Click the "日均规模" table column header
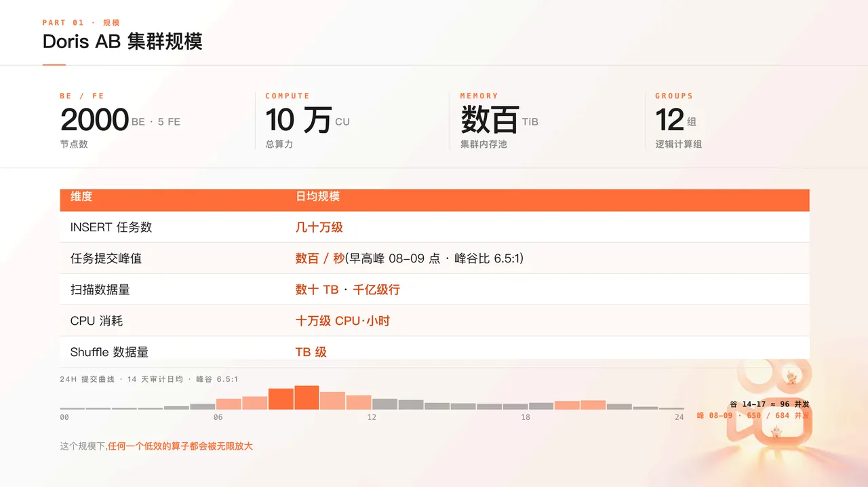The height and width of the screenshot is (487, 868). [317, 197]
